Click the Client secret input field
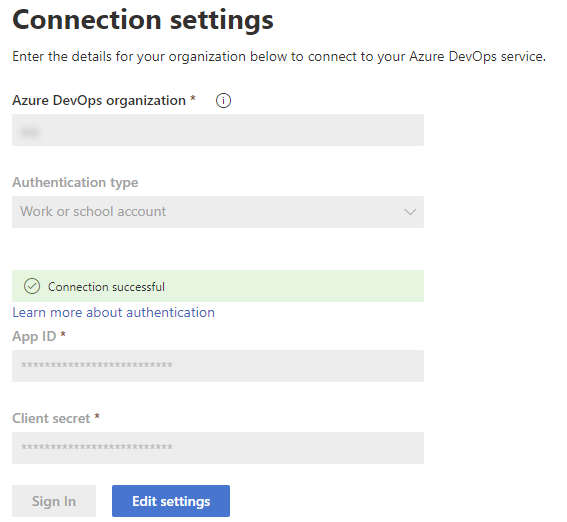The image size is (567, 522). click(x=218, y=448)
